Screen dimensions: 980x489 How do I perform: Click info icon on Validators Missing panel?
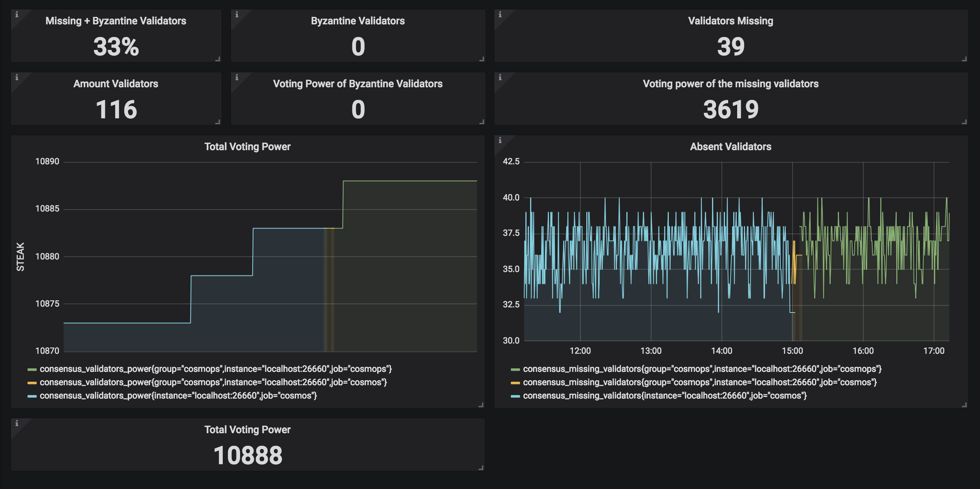tap(500, 15)
